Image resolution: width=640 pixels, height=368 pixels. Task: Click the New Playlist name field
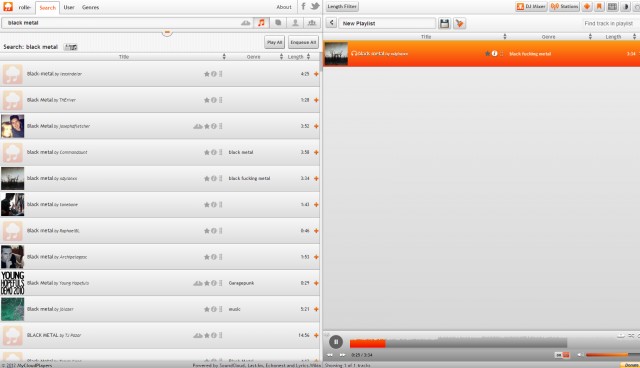click(x=387, y=23)
